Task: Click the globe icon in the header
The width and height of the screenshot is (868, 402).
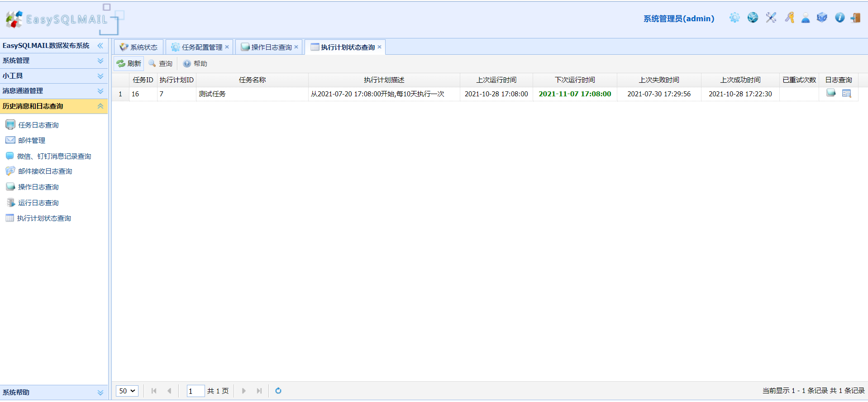Action: pyautogui.click(x=753, y=18)
